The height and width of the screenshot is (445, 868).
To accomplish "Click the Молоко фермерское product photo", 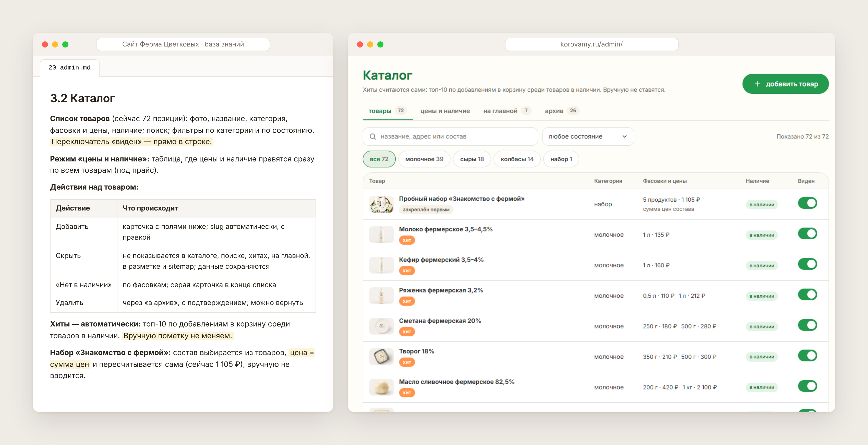I will pos(381,235).
